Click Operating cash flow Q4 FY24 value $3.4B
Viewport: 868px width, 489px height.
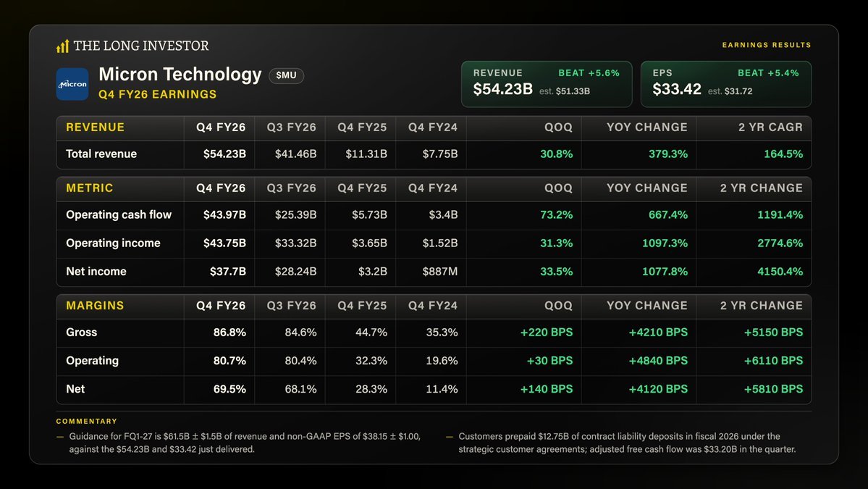[443, 215]
